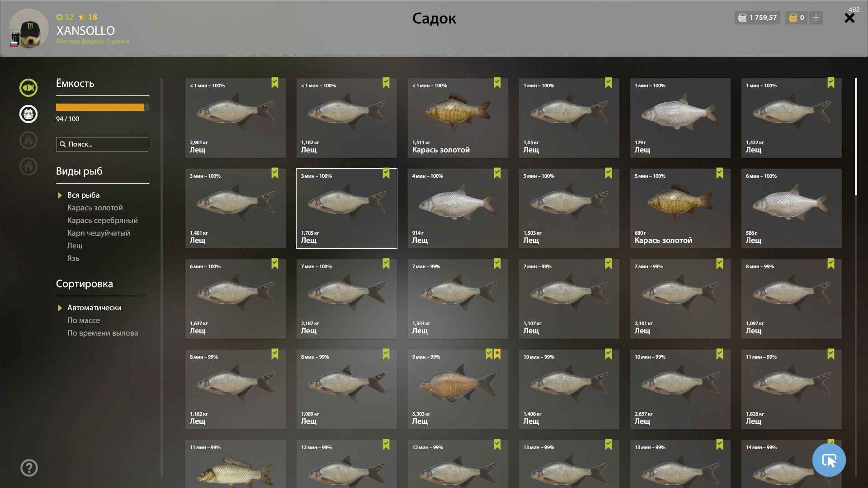This screenshot has width=868, height=488.
Task: Click the Поиск search field
Action: click(103, 144)
